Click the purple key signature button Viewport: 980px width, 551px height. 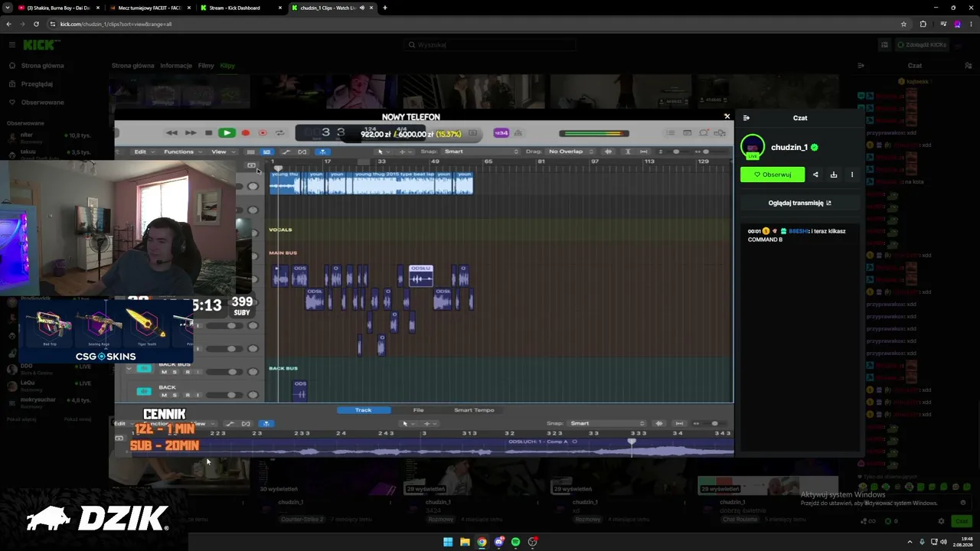tap(501, 133)
